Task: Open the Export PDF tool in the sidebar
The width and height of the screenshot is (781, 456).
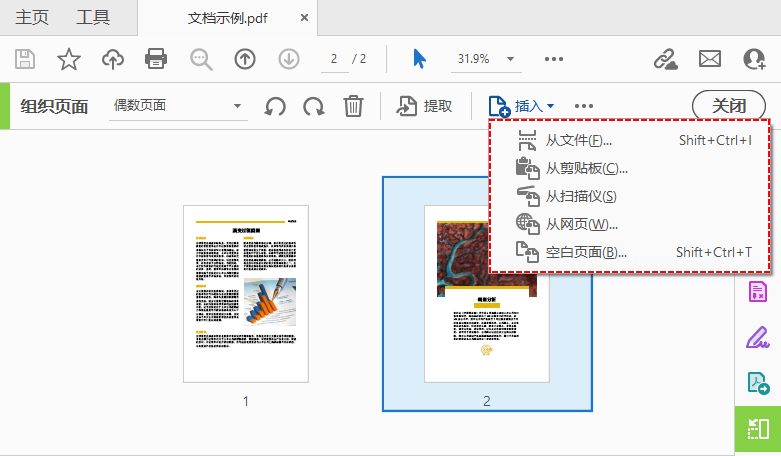Action: [758, 383]
